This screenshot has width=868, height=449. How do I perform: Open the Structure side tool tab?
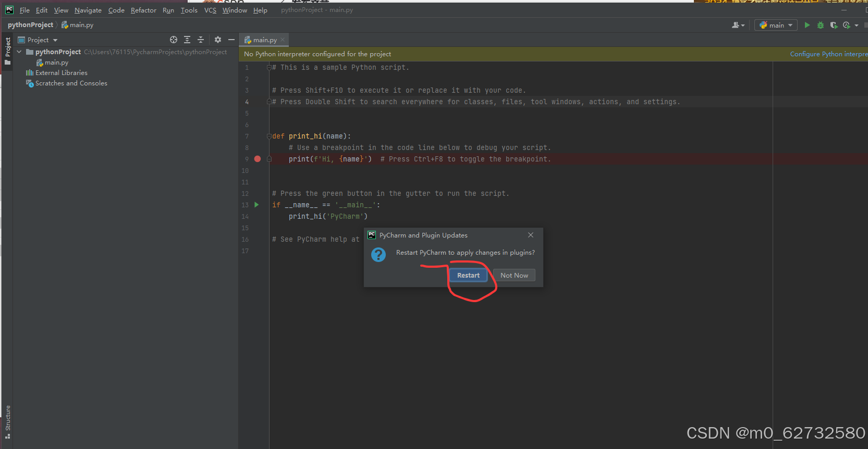(x=7, y=422)
